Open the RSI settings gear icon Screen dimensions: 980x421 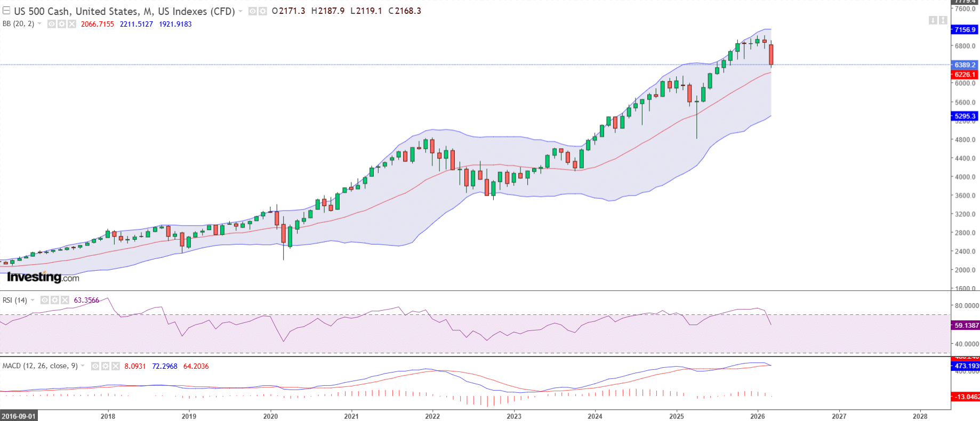click(x=54, y=300)
